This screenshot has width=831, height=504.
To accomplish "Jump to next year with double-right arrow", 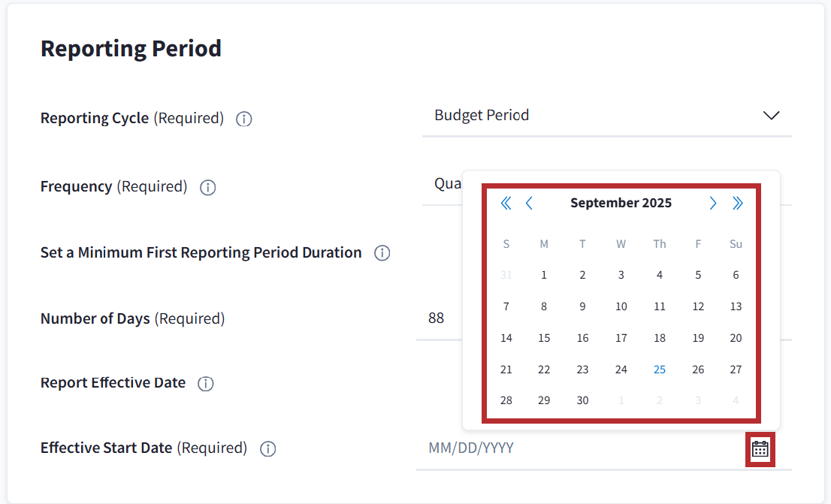I will 737,203.
